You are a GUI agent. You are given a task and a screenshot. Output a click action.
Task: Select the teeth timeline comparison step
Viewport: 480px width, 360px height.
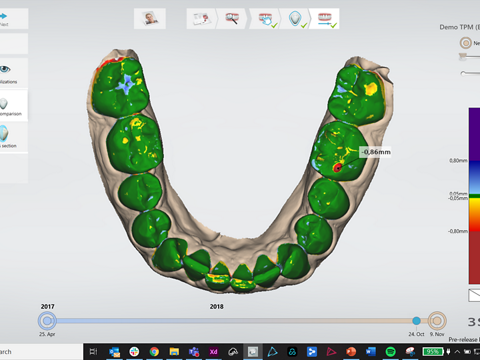tap(325, 19)
